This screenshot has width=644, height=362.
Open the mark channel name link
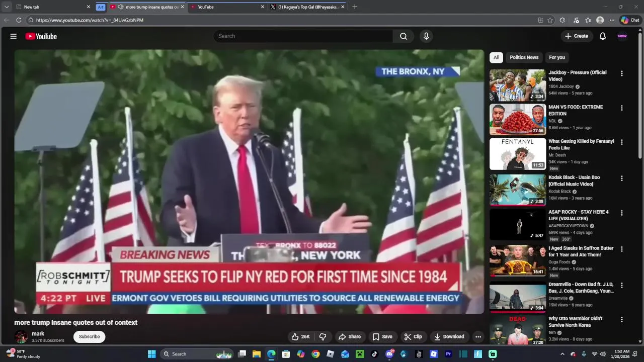[38, 334]
